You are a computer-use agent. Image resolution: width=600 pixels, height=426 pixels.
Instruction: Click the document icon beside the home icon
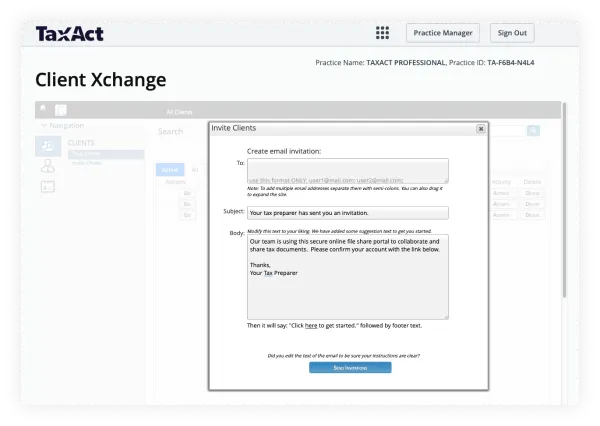point(60,110)
